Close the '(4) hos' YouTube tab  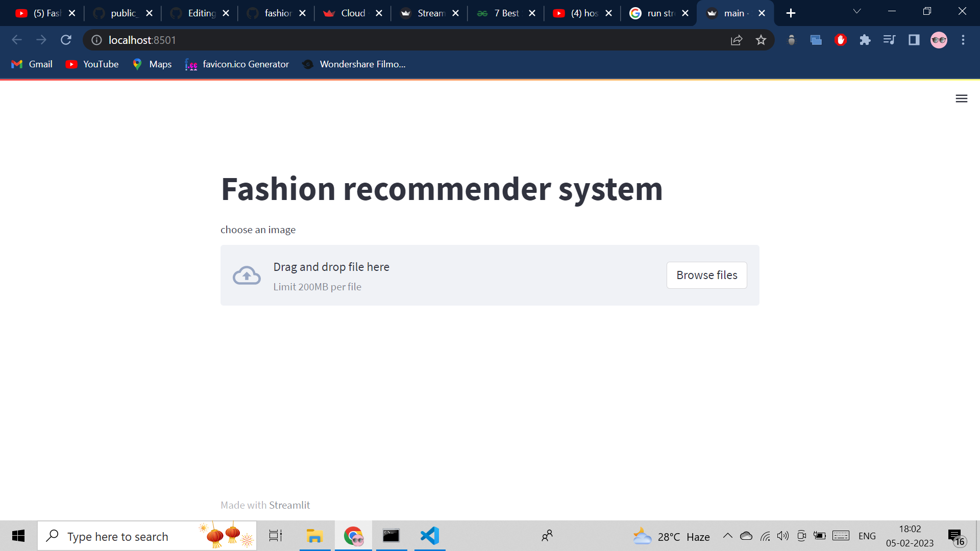point(608,13)
